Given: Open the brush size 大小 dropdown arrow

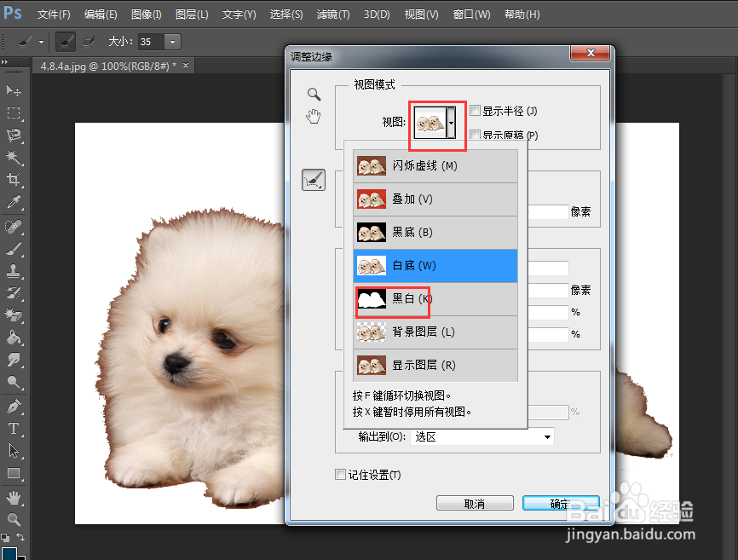Looking at the screenshot, I should click(x=173, y=42).
